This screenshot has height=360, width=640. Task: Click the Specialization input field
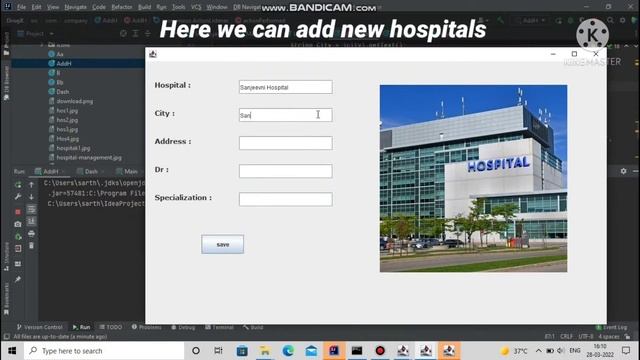click(x=286, y=199)
